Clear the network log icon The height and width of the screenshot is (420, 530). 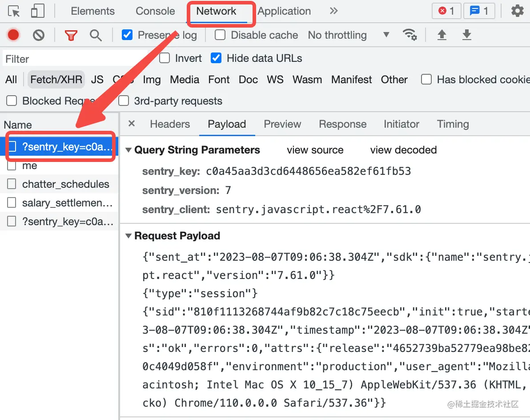point(39,35)
